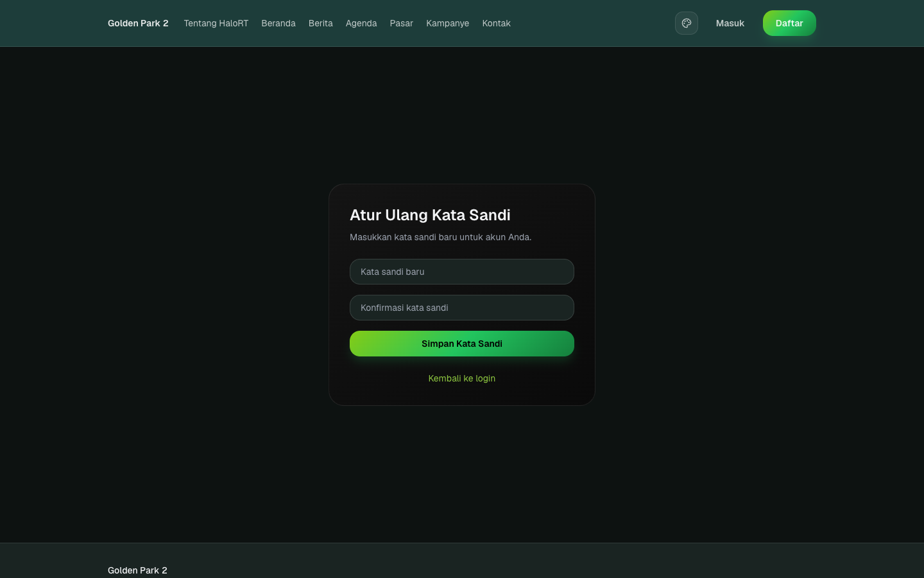Navigate to Beranda
Image resolution: width=924 pixels, height=578 pixels.
[x=278, y=23]
